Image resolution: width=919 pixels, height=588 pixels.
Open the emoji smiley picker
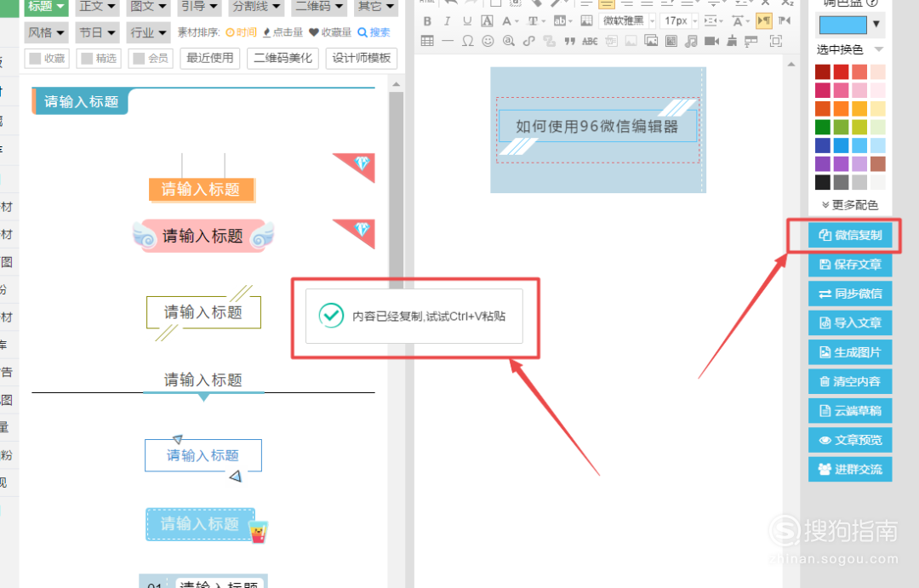(488, 41)
